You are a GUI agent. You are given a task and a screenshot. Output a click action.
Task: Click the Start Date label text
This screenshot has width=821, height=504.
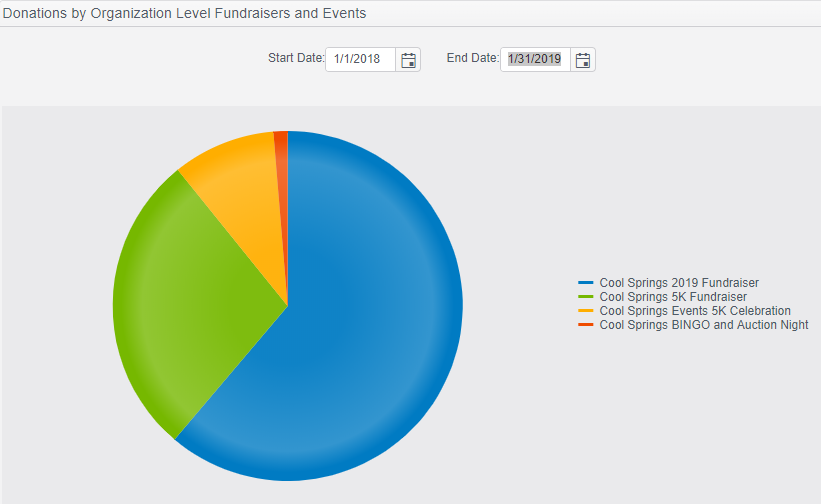[x=296, y=58]
